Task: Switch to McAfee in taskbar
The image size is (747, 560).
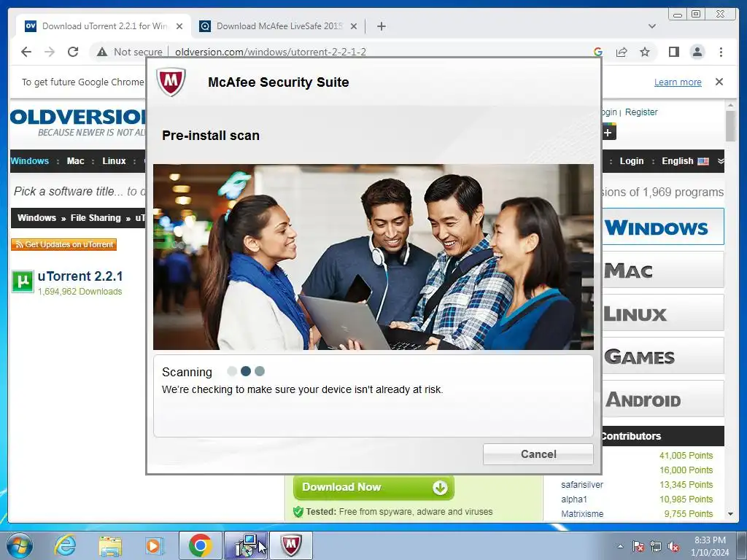Action: (x=291, y=545)
